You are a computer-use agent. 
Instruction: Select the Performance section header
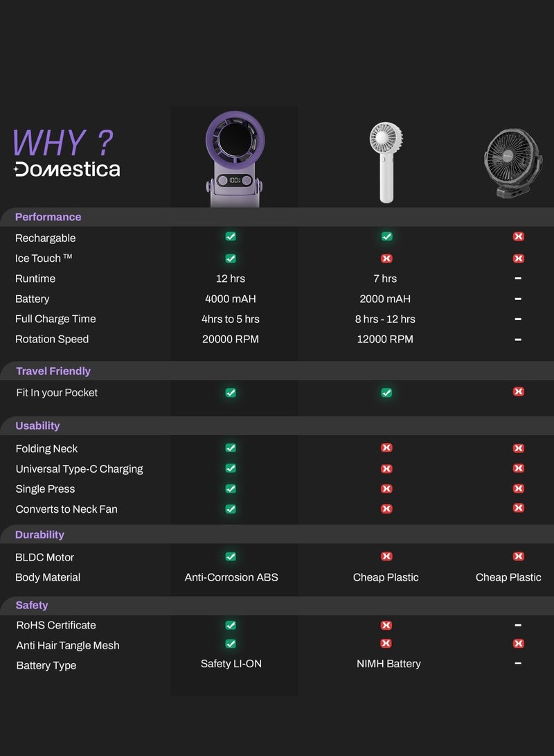pyautogui.click(x=48, y=217)
